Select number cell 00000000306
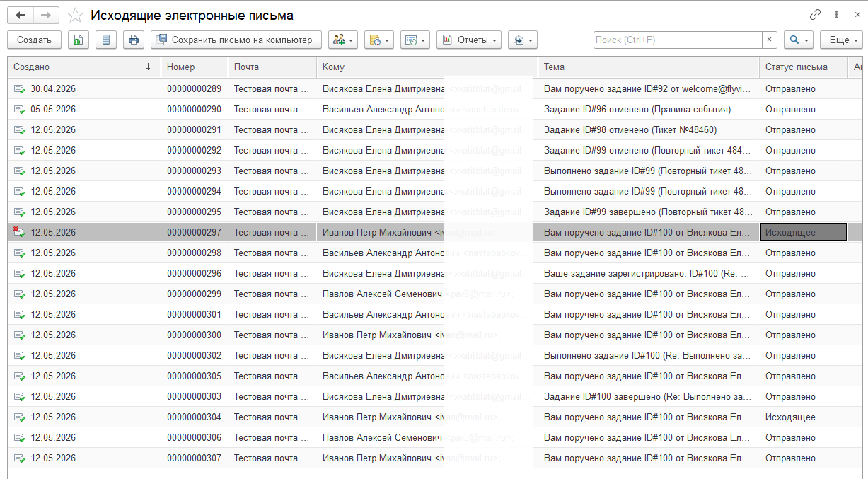 point(195,437)
